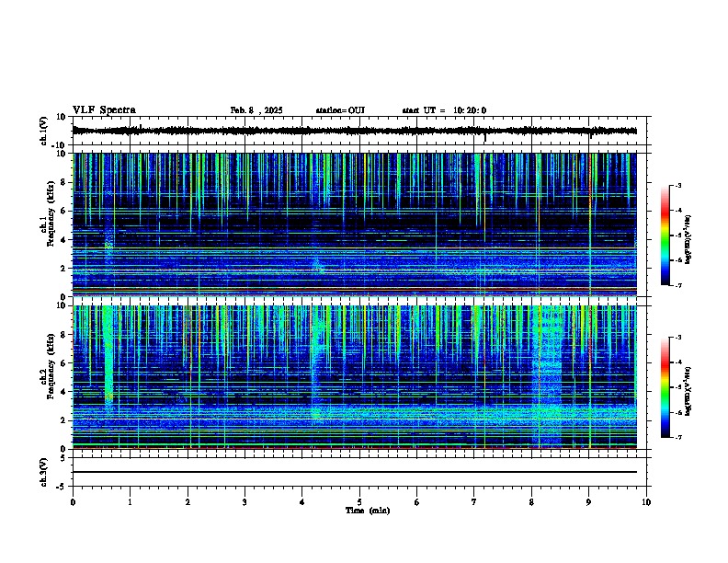
Task: Click the '9' tick on the Time axis
Action: [x=588, y=501]
